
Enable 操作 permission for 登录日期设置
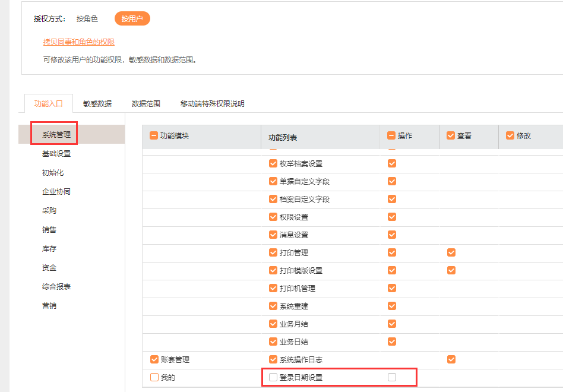pyautogui.click(x=392, y=377)
